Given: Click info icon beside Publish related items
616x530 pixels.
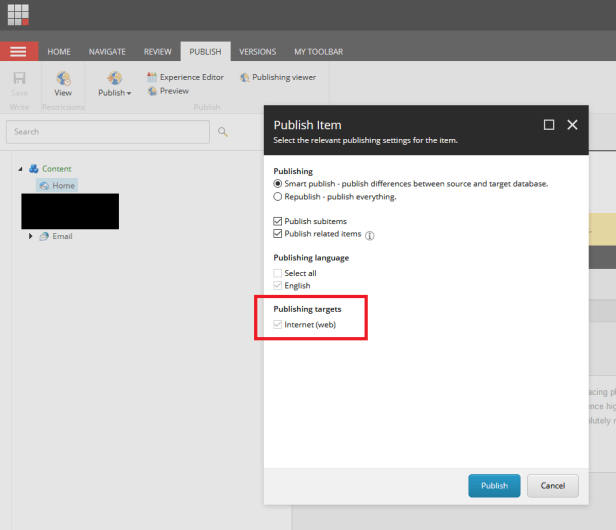Looking at the screenshot, I should pos(370,236).
